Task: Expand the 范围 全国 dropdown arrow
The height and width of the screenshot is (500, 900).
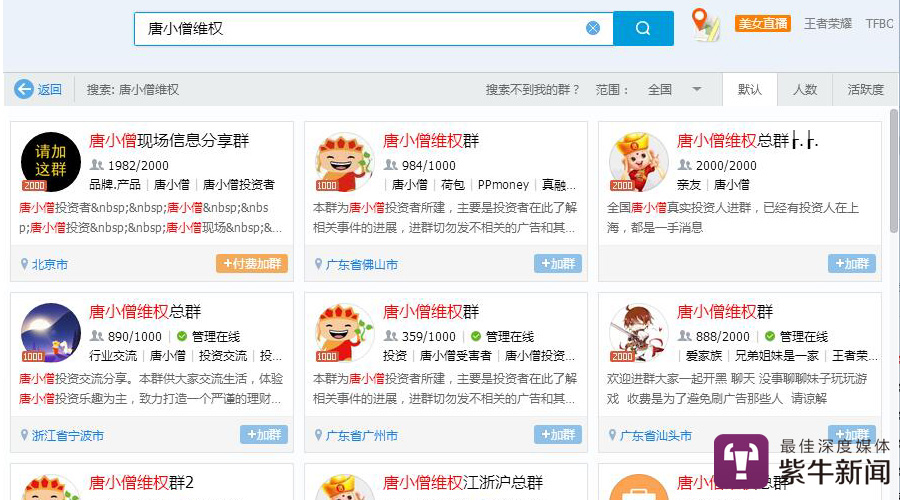Action: point(697,90)
